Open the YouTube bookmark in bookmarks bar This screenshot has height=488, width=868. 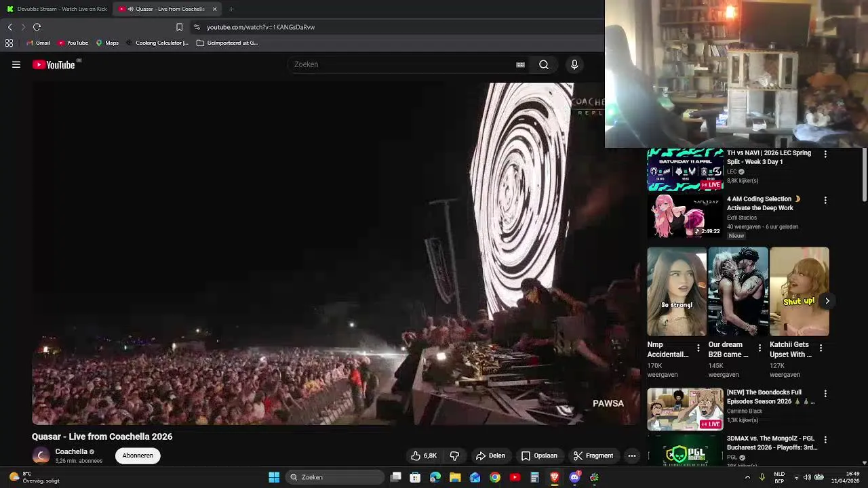pos(73,43)
